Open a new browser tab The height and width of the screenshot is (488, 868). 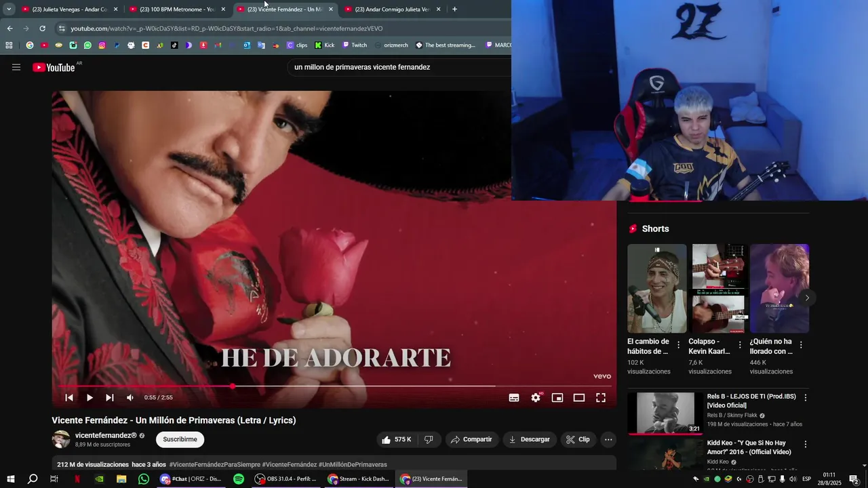454,9
